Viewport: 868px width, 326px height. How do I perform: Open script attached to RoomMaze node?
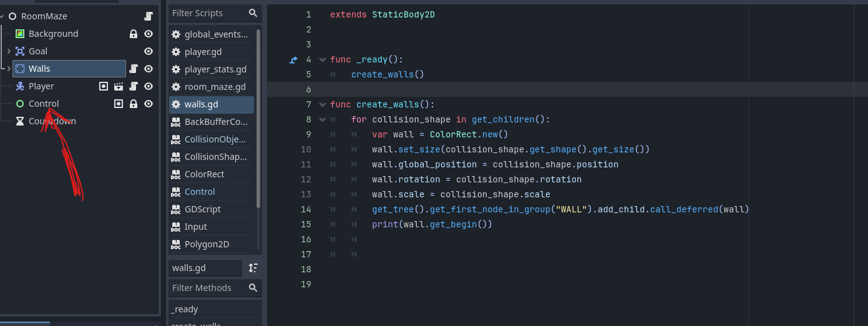tap(149, 16)
